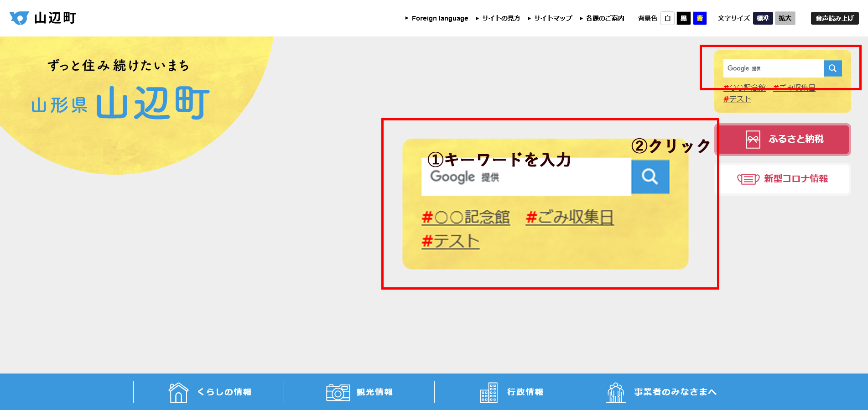Focus the small Google search field in the sidebar
Image resolution: width=868 pixels, height=410 pixels.
click(x=774, y=68)
